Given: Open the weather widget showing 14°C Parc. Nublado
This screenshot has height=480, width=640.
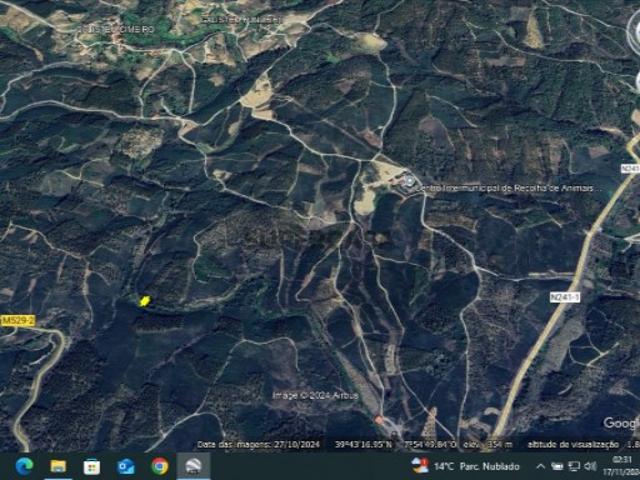Looking at the screenshot, I should coord(465,466).
